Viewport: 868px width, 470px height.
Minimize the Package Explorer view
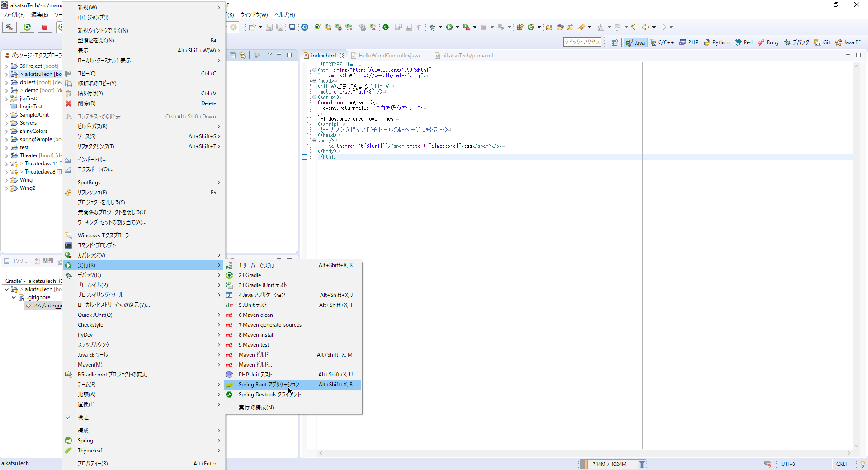click(x=279, y=55)
